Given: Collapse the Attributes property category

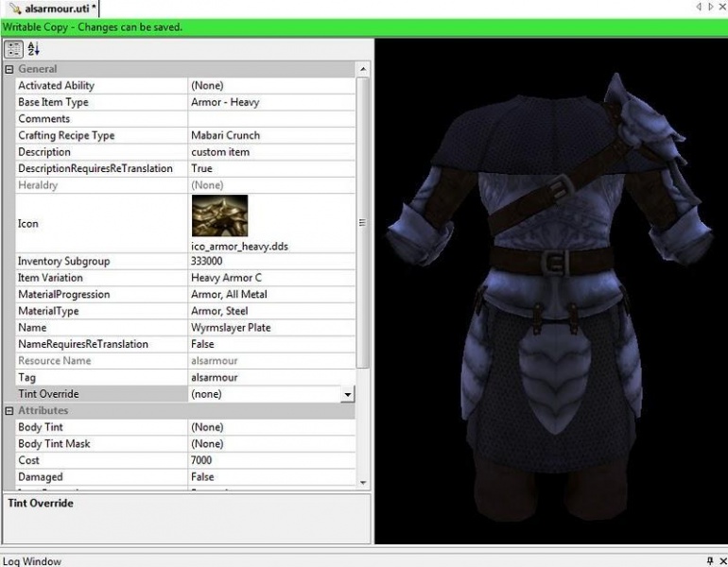Looking at the screenshot, I should point(9,411).
